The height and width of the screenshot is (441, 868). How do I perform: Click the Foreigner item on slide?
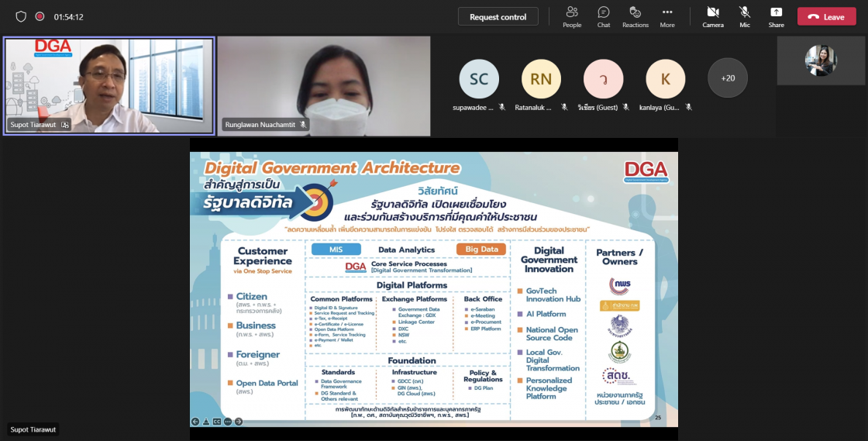(258, 354)
